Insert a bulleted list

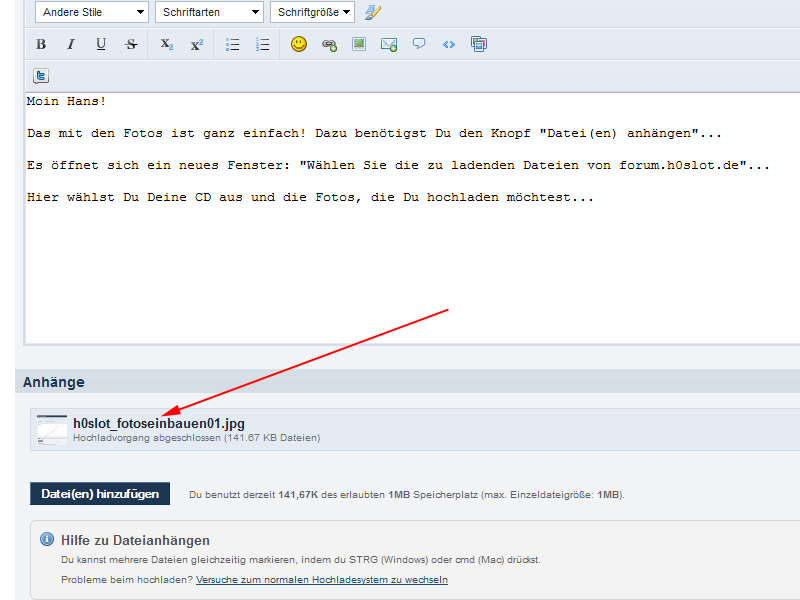point(233,44)
